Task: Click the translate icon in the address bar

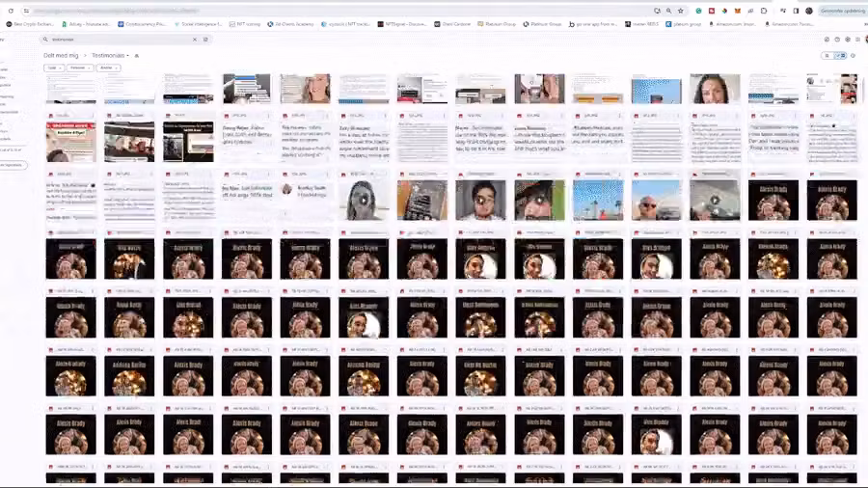Action: click(657, 11)
